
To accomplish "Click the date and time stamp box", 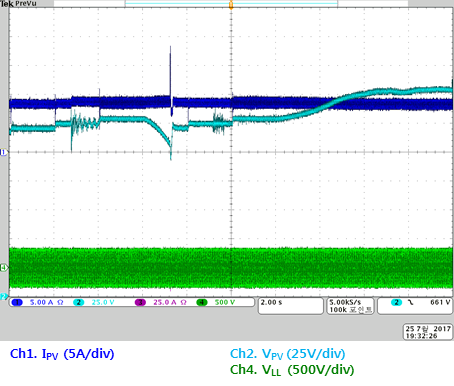I will pos(428,332).
